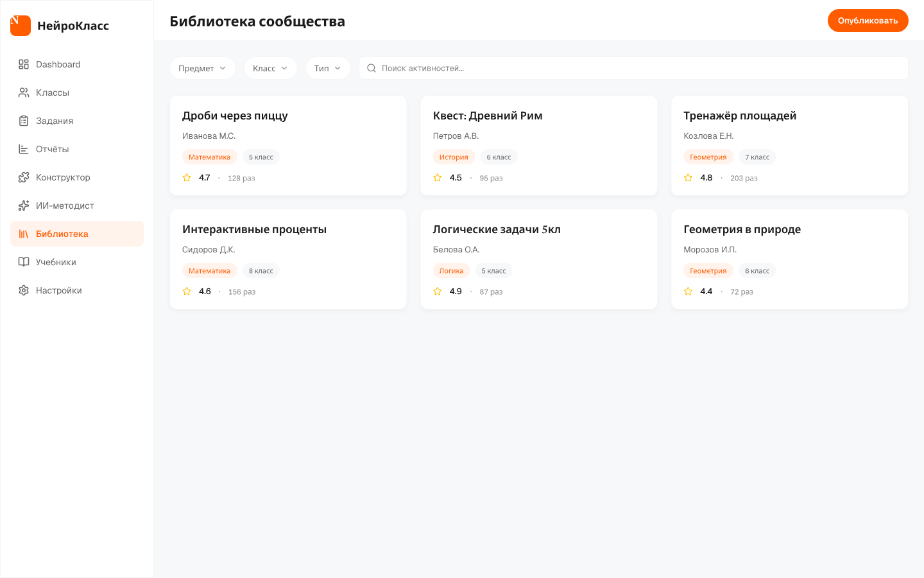The height and width of the screenshot is (578, 924).
Task: Open the Тренажёр площадей activity title
Action: [x=740, y=116]
